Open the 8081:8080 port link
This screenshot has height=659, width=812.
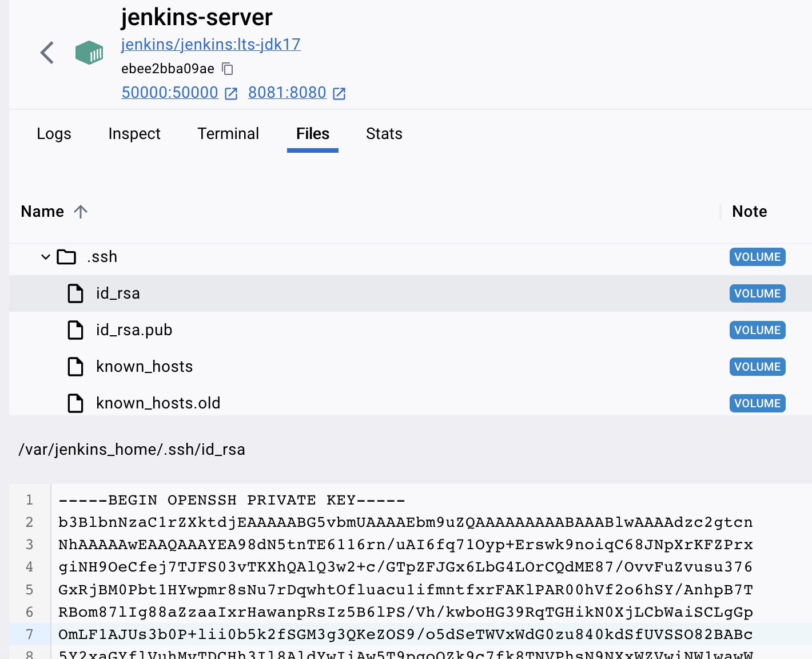coord(287,93)
